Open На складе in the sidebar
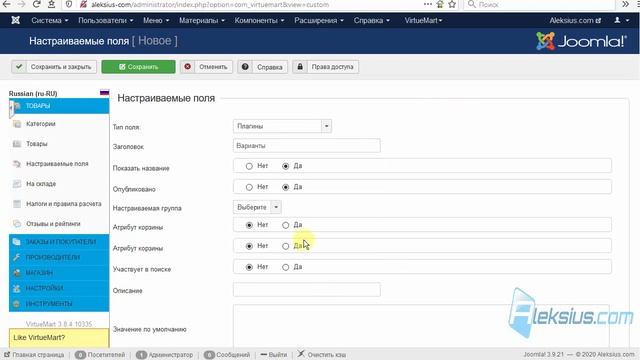Viewport: 640px width, 360px height. tap(41, 184)
